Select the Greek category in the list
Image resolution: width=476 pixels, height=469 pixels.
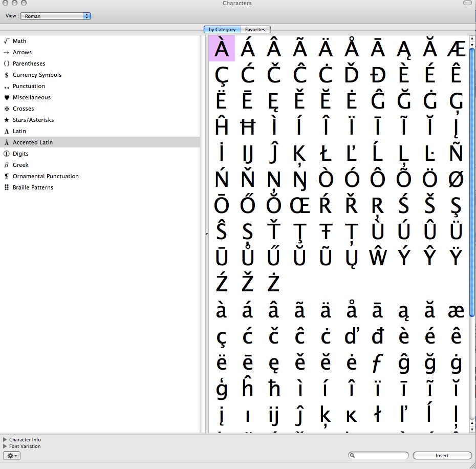pos(20,165)
